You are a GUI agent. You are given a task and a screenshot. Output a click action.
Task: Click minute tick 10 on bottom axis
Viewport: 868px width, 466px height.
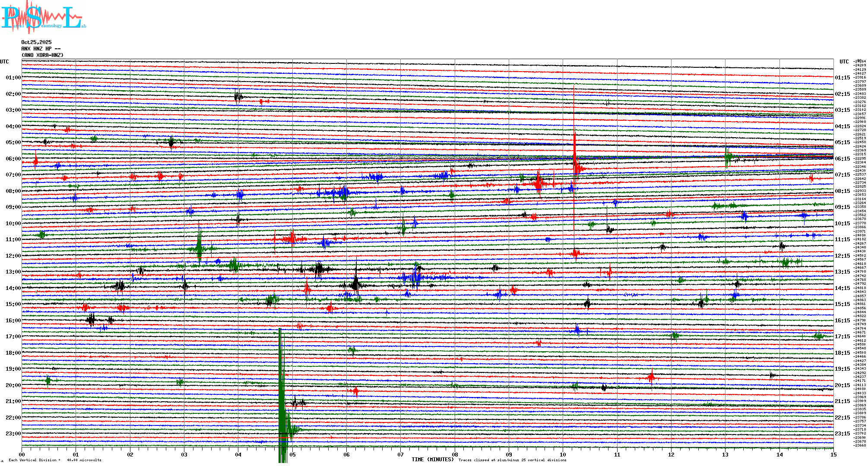coord(563,455)
